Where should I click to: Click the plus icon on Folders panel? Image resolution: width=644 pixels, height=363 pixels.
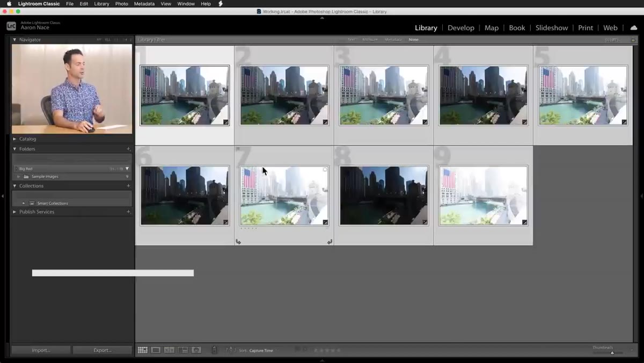(128, 149)
